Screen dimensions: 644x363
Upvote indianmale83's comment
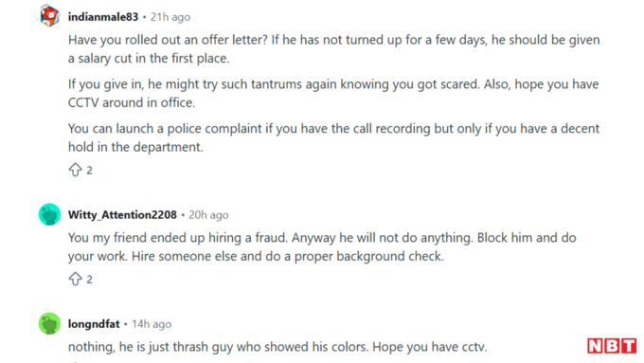point(75,170)
